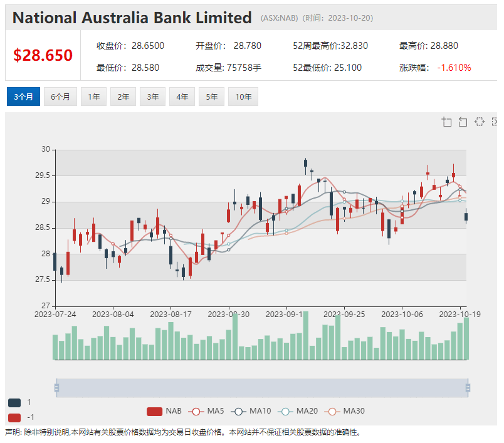Toggle the MA30 legend item
The image size is (504, 443).
tap(345, 411)
